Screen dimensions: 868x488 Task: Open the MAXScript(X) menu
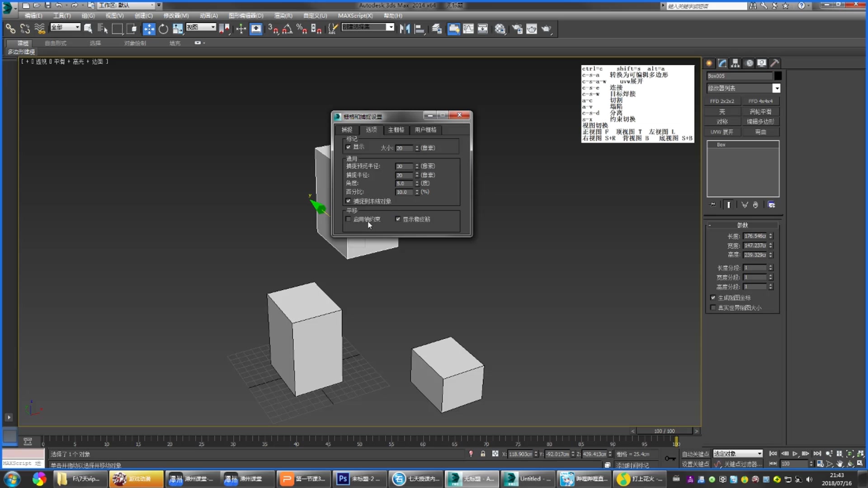pyautogui.click(x=355, y=15)
